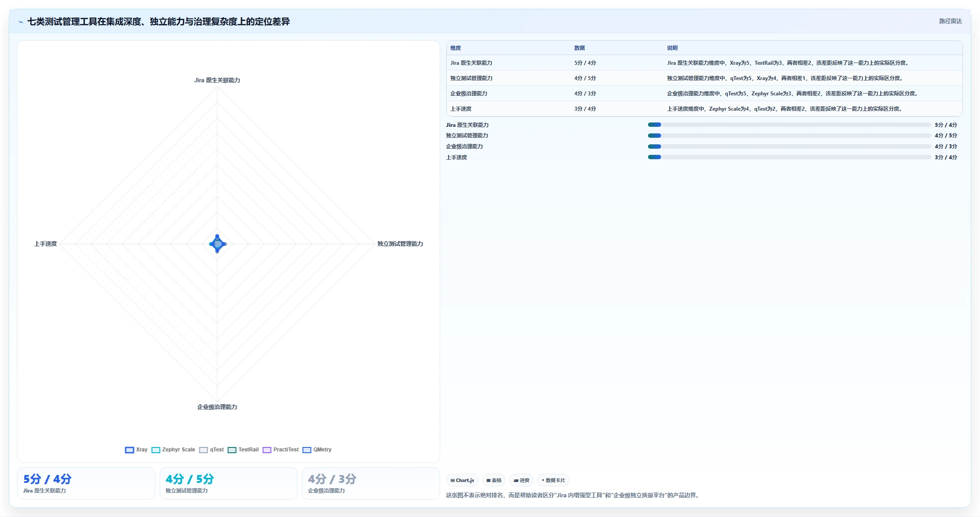Toggle the Xray dataset in chart legend

coord(136,450)
